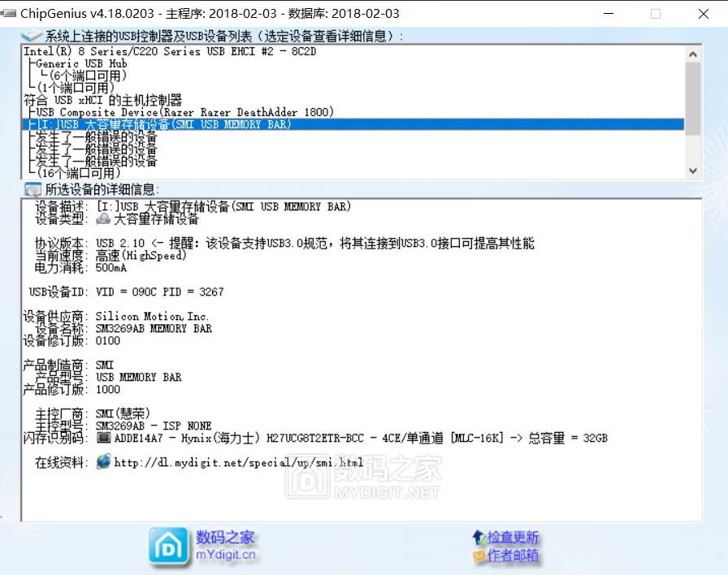Click the Hynix H27UCG8T2ETR-BCC flash ID text
This screenshot has height=575, width=728.
361,438
